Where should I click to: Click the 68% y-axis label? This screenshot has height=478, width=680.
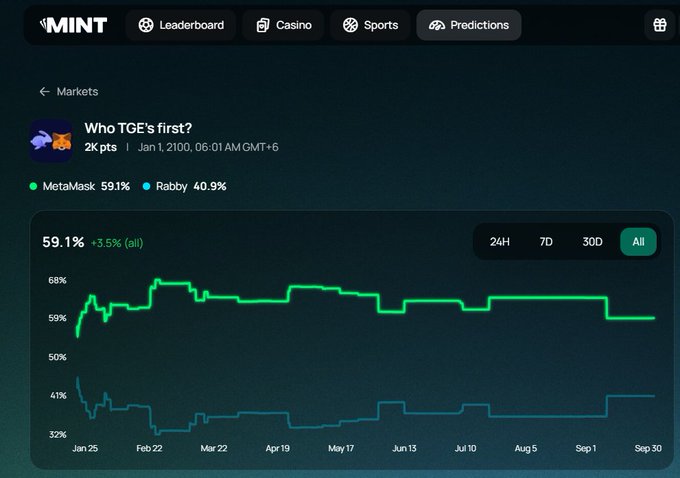coord(57,280)
